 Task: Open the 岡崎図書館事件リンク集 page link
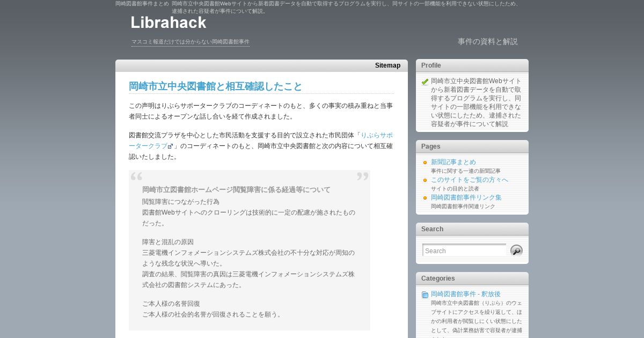(x=466, y=197)
